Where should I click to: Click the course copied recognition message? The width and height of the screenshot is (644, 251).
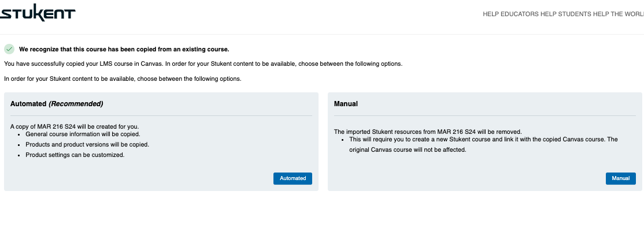124,49
